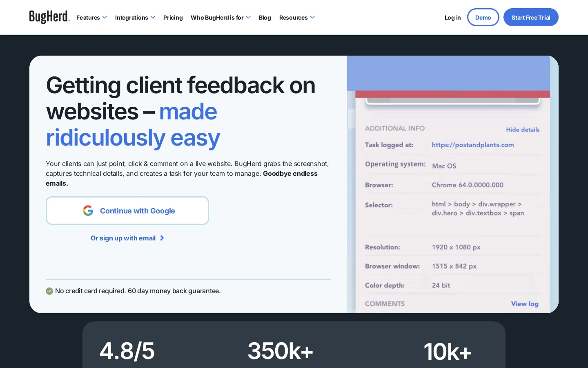Click the 'ADDITIONAL INFO' heading
Image resolution: width=588 pixels, height=368 pixels.
point(395,128)
